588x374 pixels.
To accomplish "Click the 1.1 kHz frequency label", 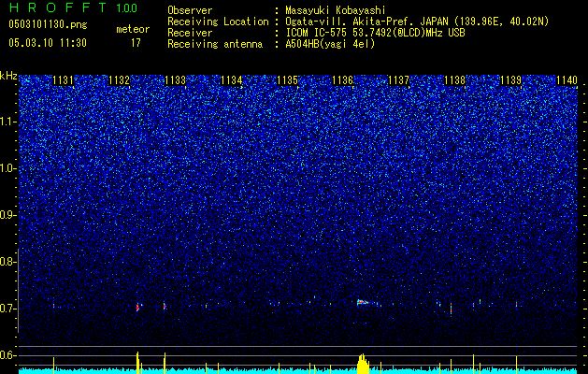I will 8,122.
